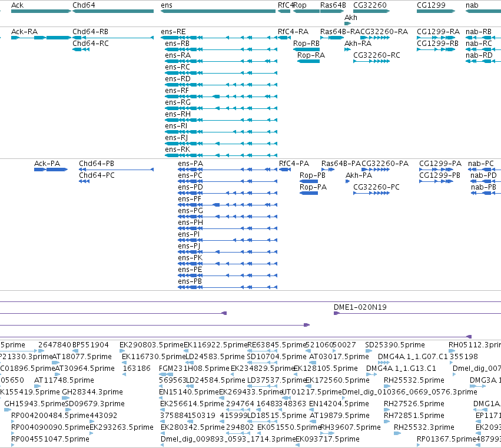Select the Akh-RA transcript label
The height and width of the screenshot is (448, 501).
[x=358, y=44]
